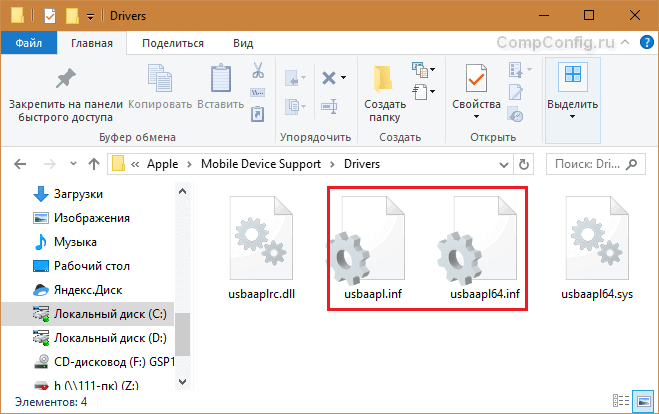The image size is (659, 414).
Task: Expand the Выделить dropdown
Action: coord(572,101)
